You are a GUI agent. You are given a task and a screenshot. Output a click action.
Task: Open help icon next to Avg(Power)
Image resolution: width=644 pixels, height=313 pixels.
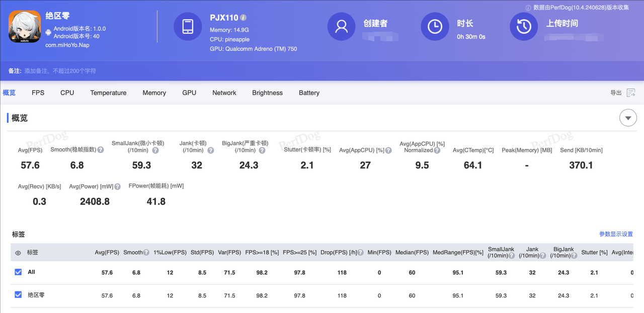coord(117,186)
